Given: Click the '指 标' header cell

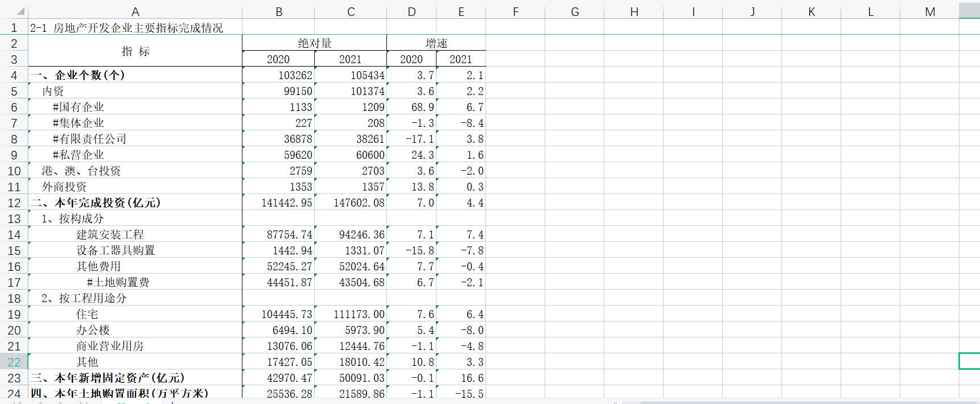Looking at the screenshot, I should point(135,51).
